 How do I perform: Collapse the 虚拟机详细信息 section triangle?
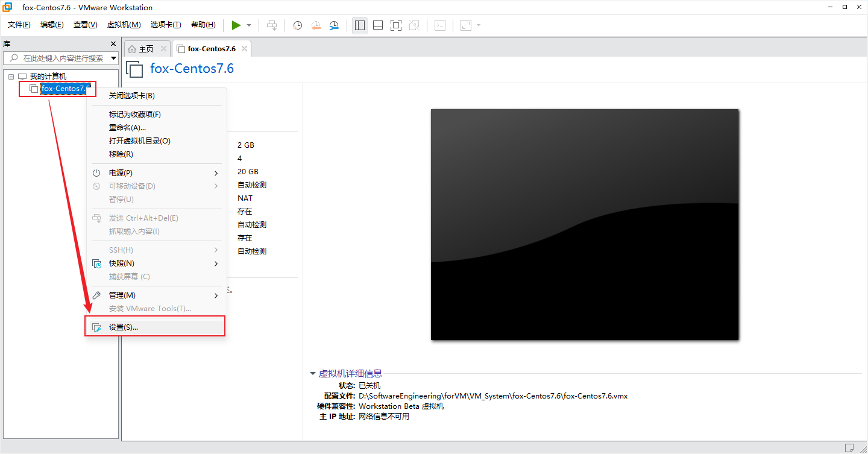tap(313, 374)
